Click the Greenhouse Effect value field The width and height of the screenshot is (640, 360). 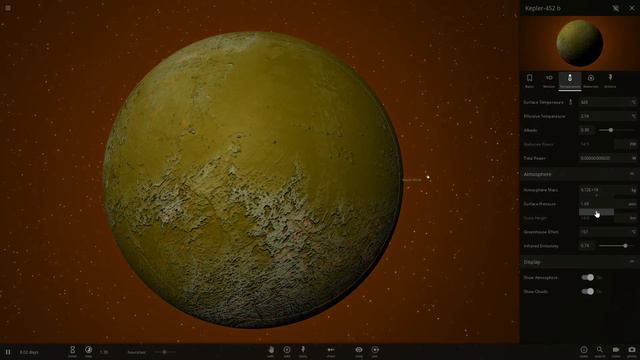[x=604, y=232]
